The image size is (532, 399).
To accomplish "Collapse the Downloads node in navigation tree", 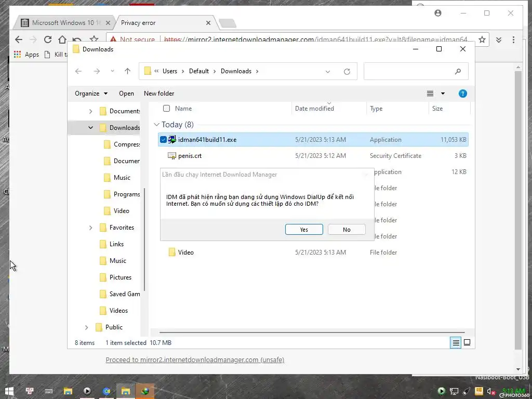I will pyautogui.click(x=90, y=128).
